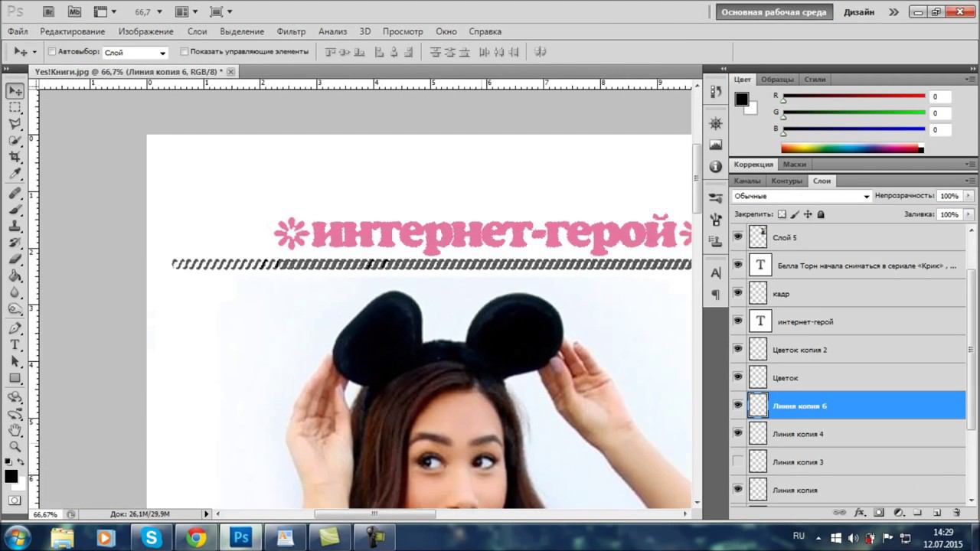Hide the 'кадр' layer

pos(737,293)
